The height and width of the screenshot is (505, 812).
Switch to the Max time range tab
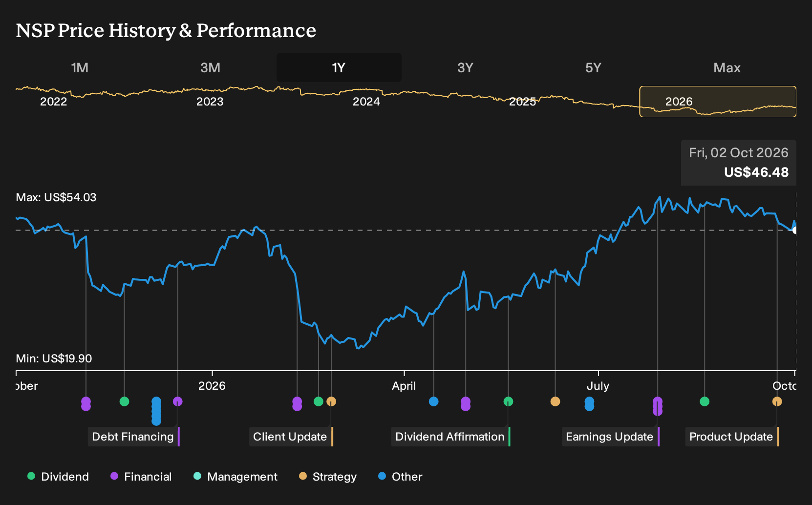(x=727, y=67)
